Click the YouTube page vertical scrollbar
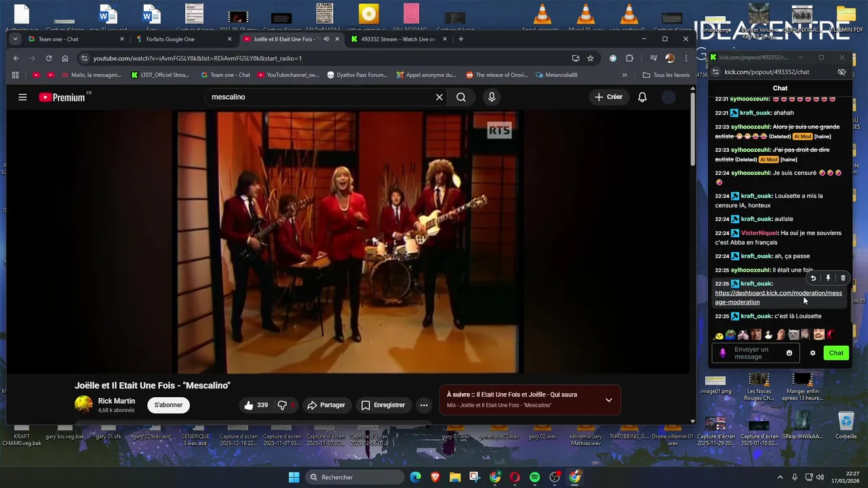The height and width of the screenshot is (488, 868). (692, 129)
